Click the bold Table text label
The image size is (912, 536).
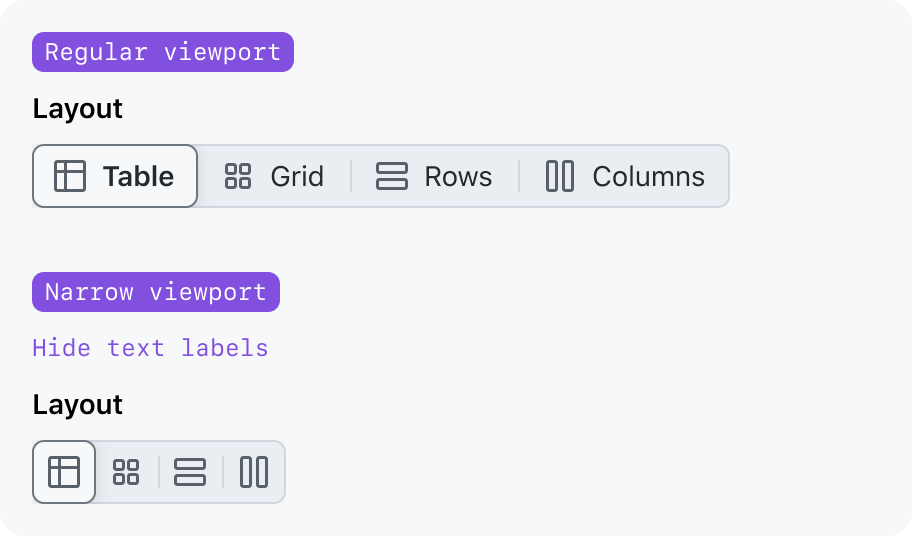pyautogui.click(x=138, y=176)
